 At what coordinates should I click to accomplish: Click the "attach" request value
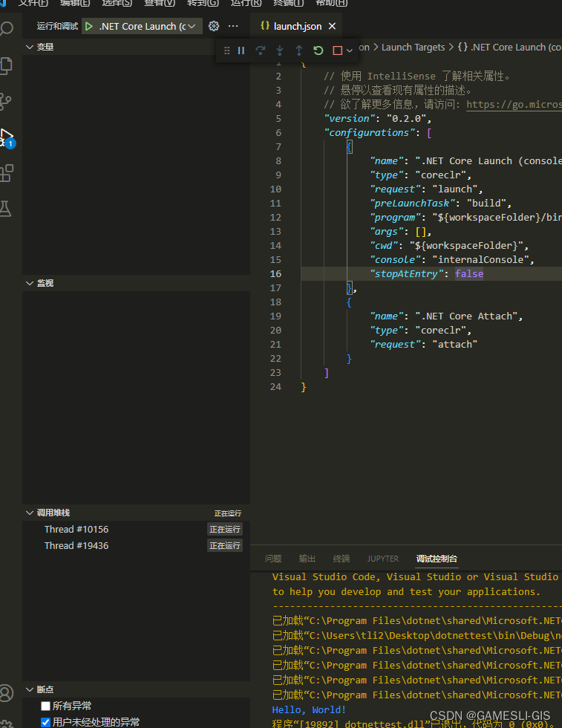coord(455,345)
